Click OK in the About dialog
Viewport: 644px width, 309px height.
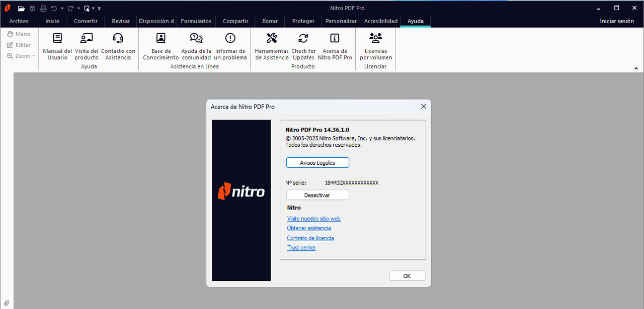[407, 276]
